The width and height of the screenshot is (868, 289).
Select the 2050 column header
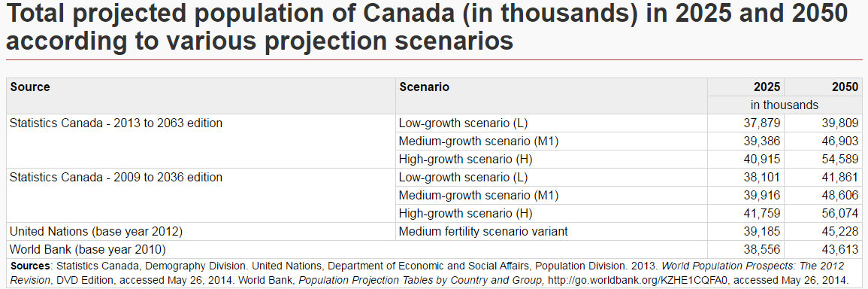pyautogui.click(x=823, y=87)
